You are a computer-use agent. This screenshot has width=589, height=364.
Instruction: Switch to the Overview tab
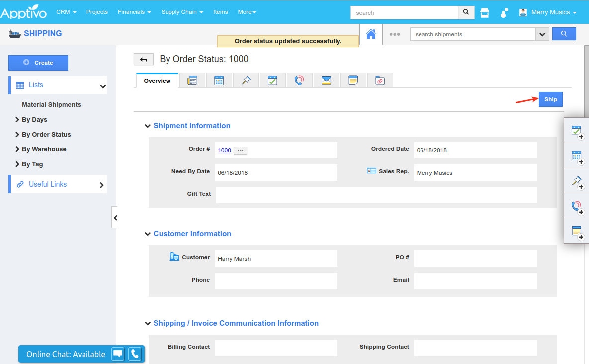[157, 81]
